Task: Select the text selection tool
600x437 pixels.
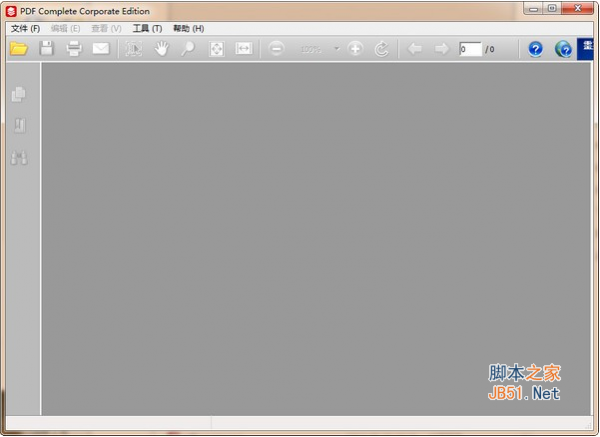Action: click(x=134, y=49)
